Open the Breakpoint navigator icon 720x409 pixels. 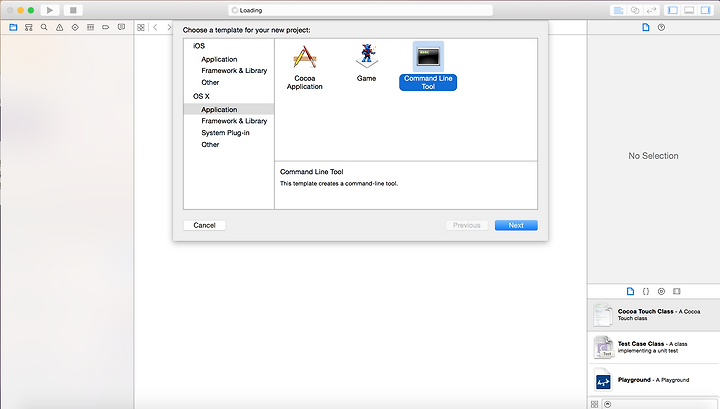click(x=106, y=28)
